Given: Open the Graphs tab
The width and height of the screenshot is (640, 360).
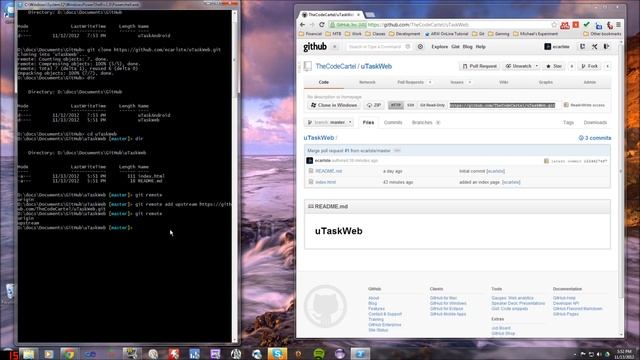Looking at the screenshot, I should pos(546,82).
